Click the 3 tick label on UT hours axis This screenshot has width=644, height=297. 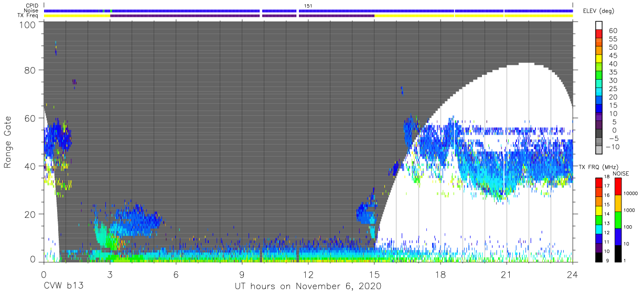[x=110, y=274]
